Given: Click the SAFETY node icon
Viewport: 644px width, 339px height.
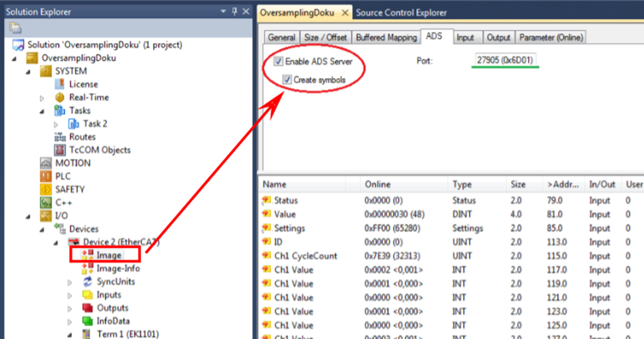Looking at the screenshot, I should 46,189.
